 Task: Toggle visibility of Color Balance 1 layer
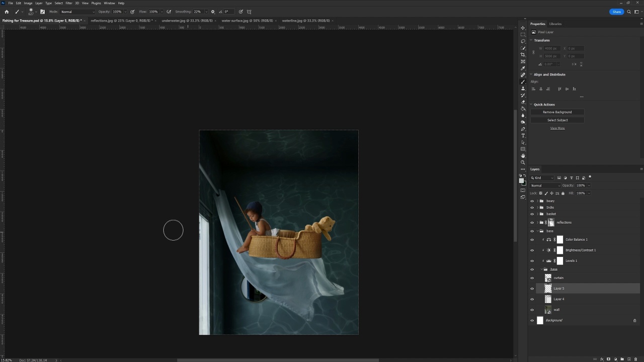tap(532, 240)
